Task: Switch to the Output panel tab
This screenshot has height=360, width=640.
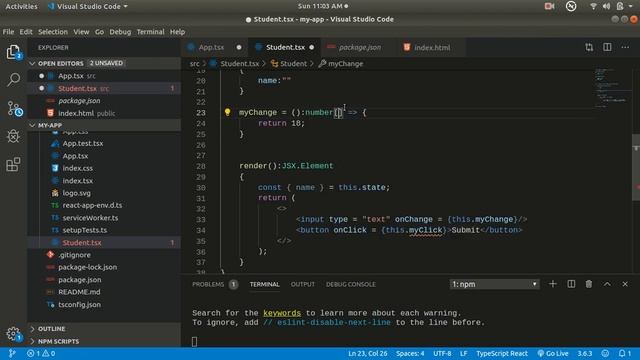Action: point(302,284)
